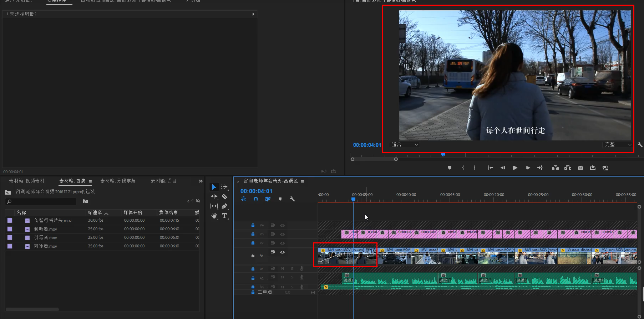Viewport: 644px width, 319px height.
Task: Add marker using timeline marker icon
Action: (280, 199)
